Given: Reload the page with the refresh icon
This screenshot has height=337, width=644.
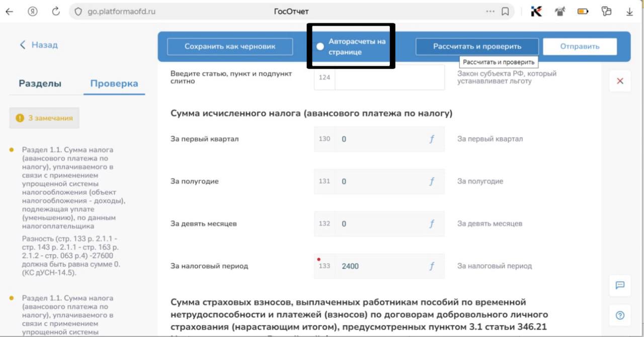Looking at the screenshot, I should click(x=56, y=12).
